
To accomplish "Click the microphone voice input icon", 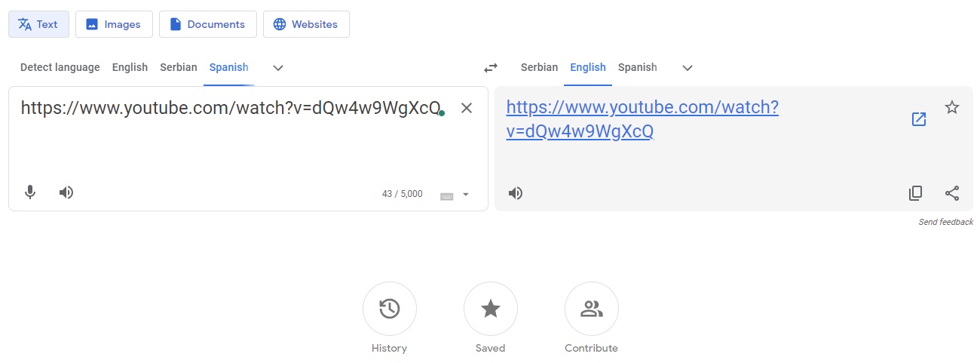I will pos(30,192).
